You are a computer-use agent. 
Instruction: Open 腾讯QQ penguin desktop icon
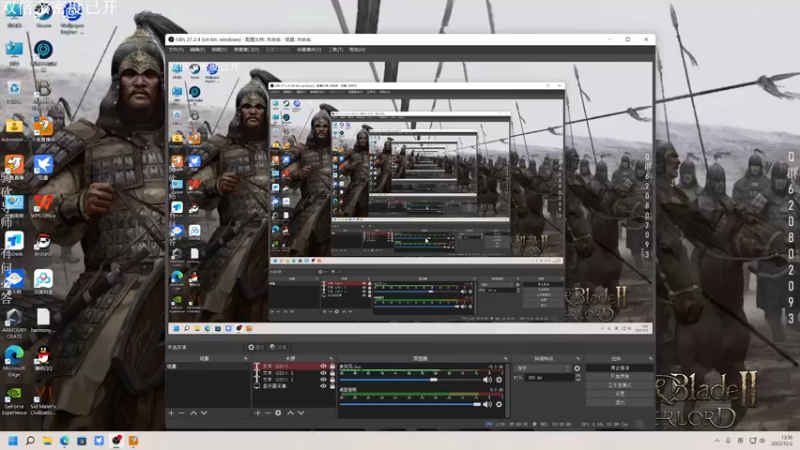43,358
